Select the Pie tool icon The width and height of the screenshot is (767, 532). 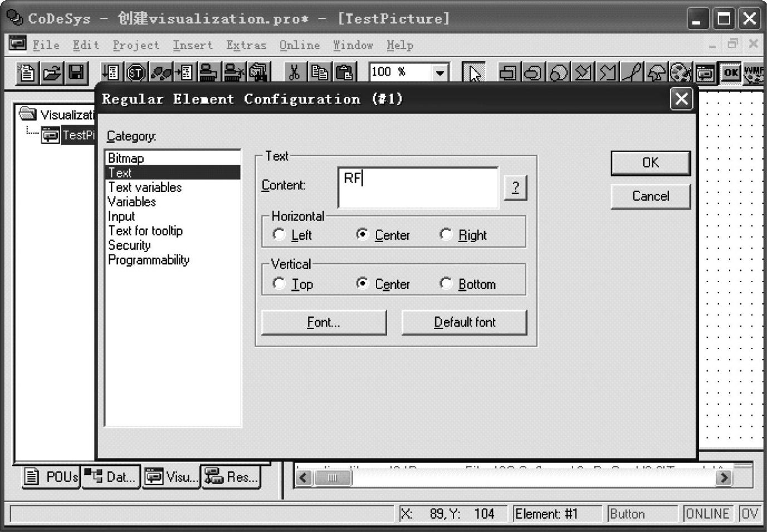(x=656, y=73)
